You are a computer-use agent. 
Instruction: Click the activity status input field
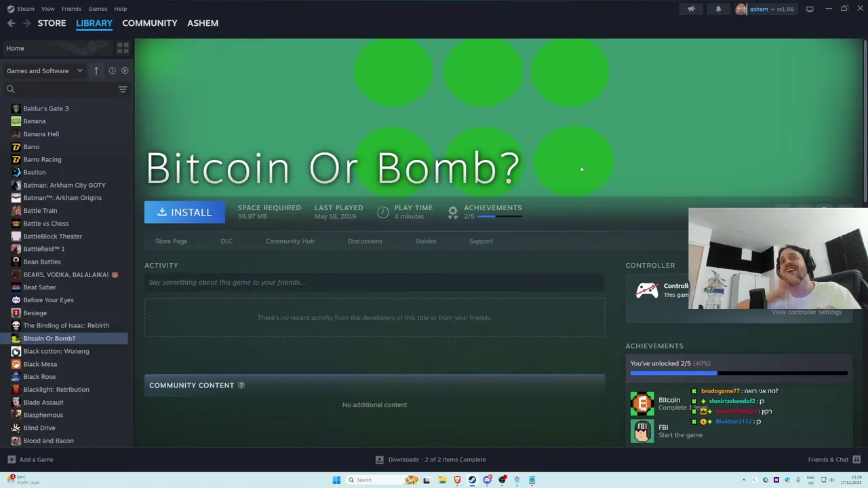point(374,283)
